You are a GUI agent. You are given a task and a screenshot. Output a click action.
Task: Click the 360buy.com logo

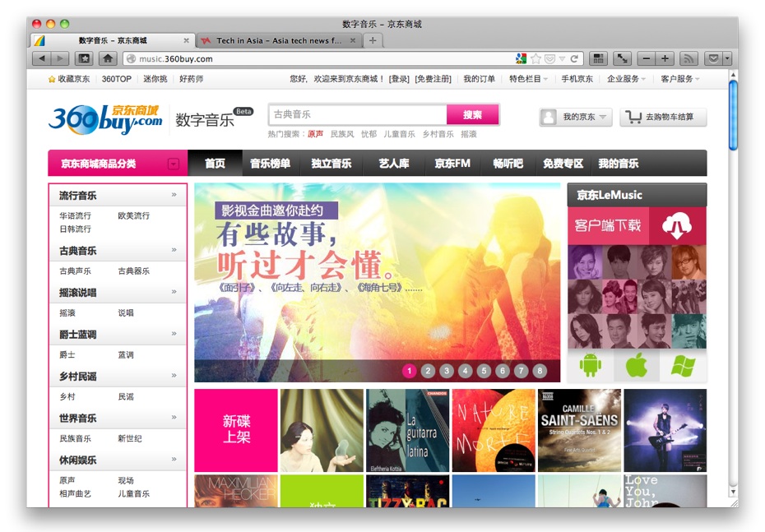[106, 119]
